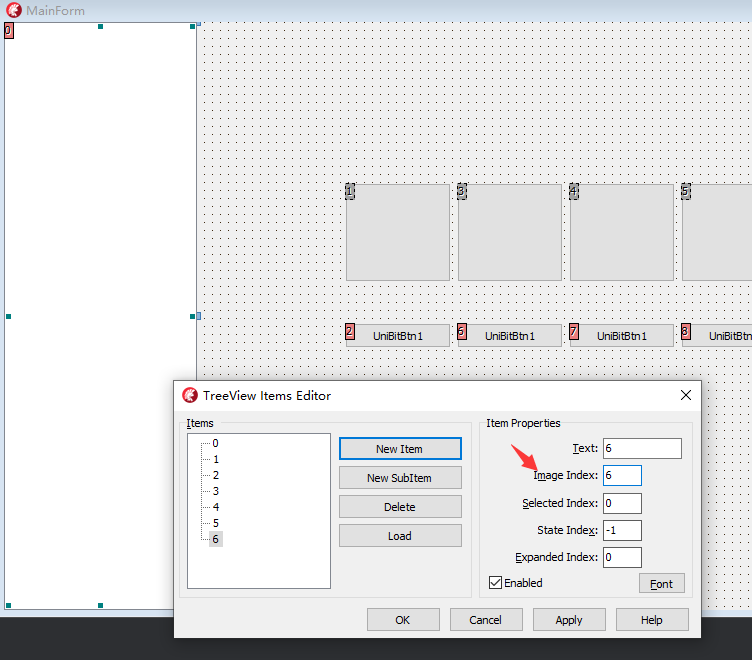Screen dimensions: 752x660
Task: Select tree item 6 in the Items list
Action: tap(215, 539)
